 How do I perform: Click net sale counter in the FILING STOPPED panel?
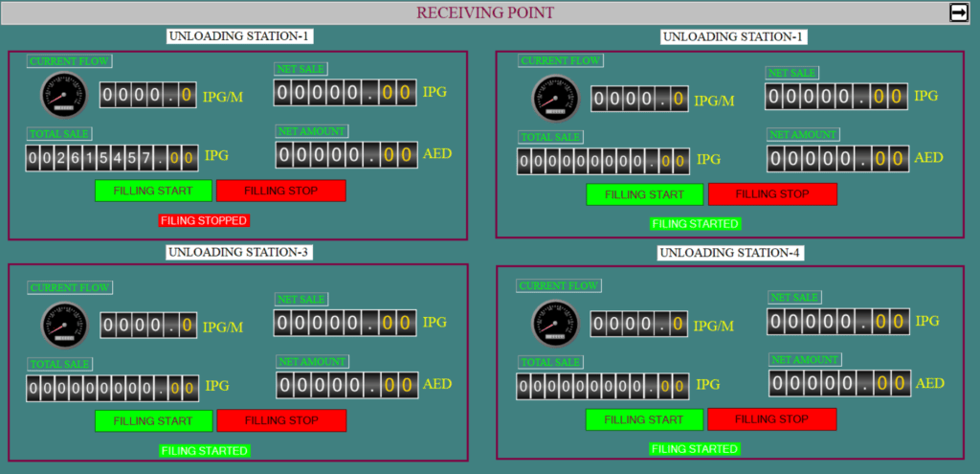pyautogui.click(x=345, y=93)
